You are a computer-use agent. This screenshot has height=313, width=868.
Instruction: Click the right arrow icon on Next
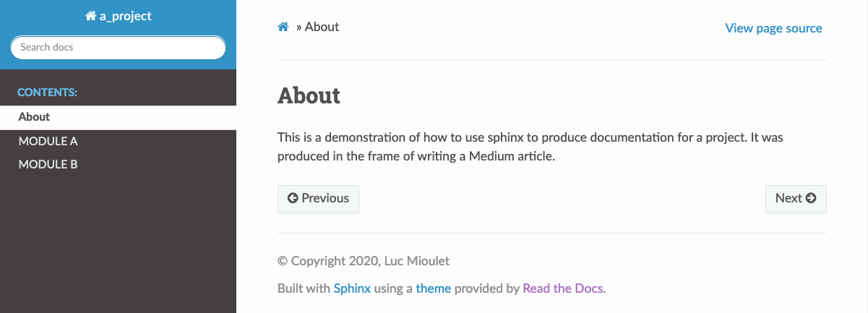811,198
